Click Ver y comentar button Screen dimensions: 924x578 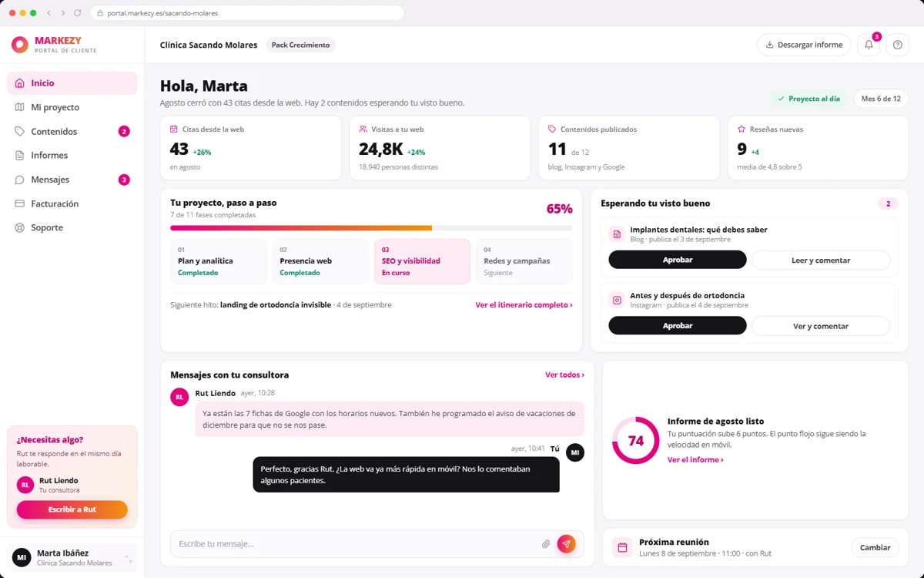point(821,326)
